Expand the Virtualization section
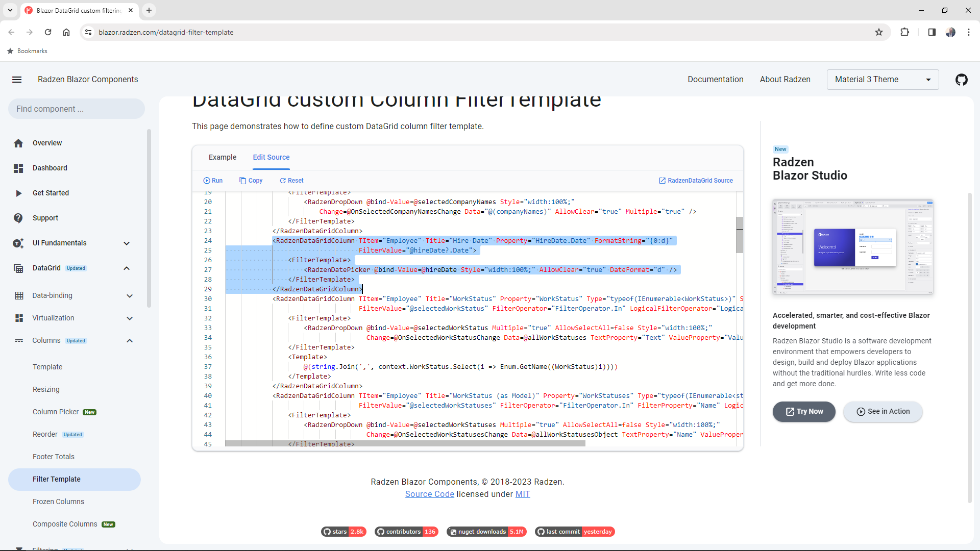The image size is (980, 551). point(130,318)
